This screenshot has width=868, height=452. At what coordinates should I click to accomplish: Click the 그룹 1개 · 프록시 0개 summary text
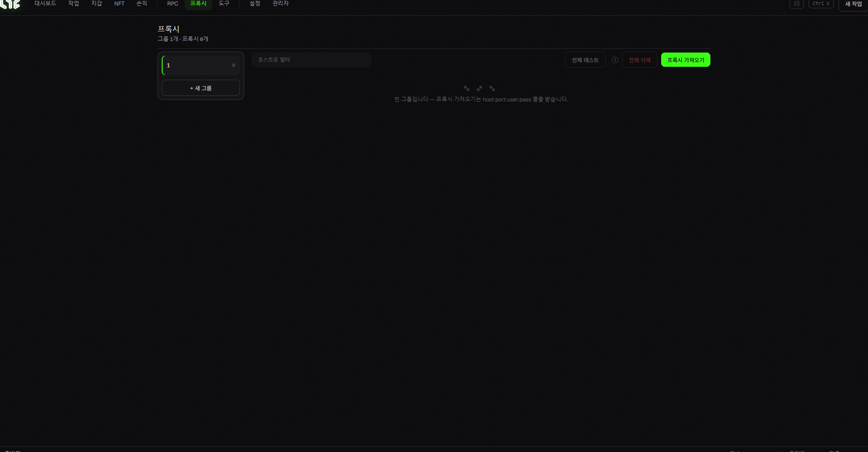183,39
